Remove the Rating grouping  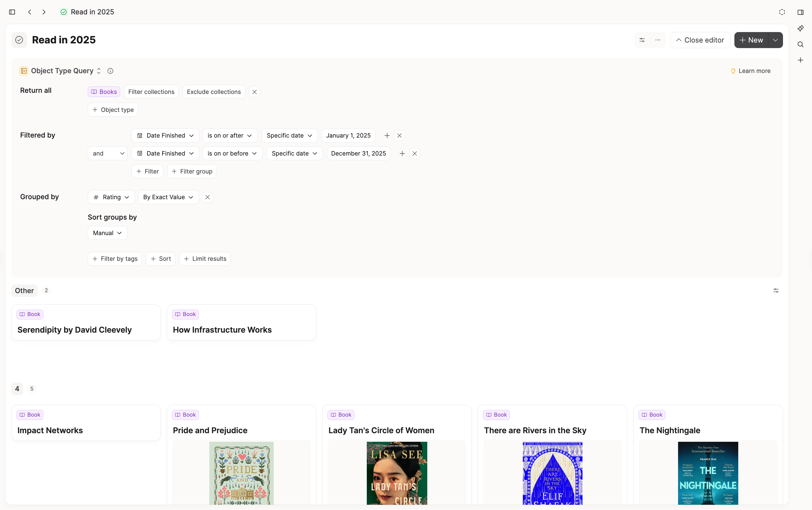208,197
